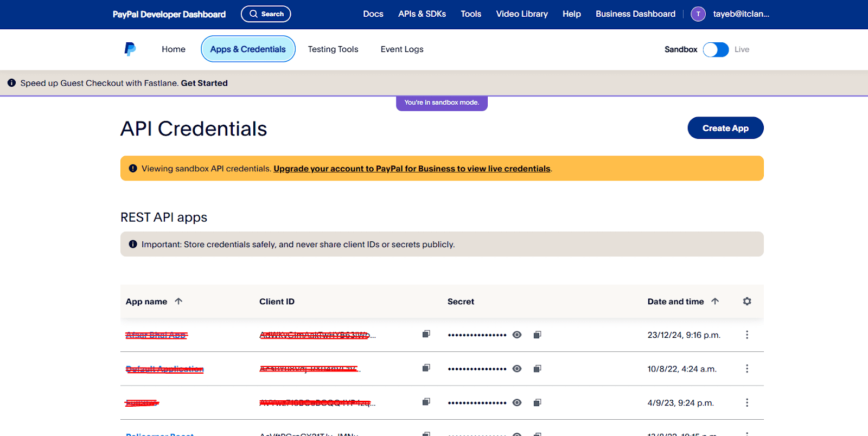Sort by App name arrow
Screen dimensions: 868x436
178,301
